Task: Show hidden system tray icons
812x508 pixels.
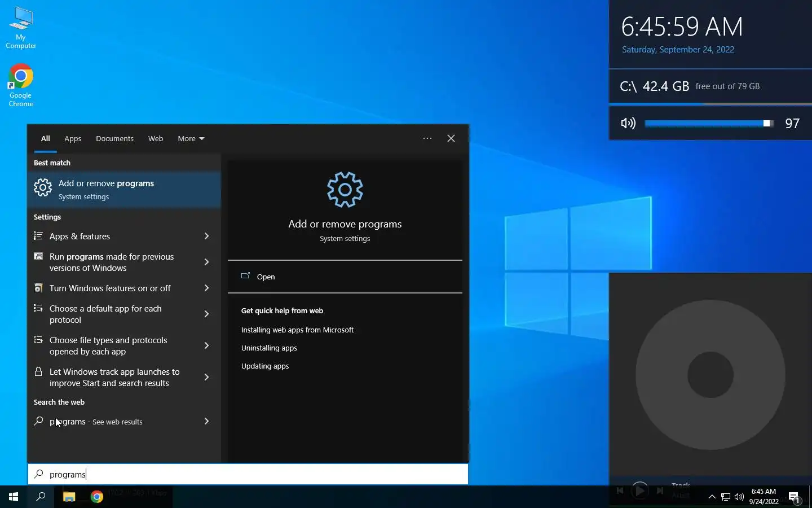Action: [x=712, y=497]
